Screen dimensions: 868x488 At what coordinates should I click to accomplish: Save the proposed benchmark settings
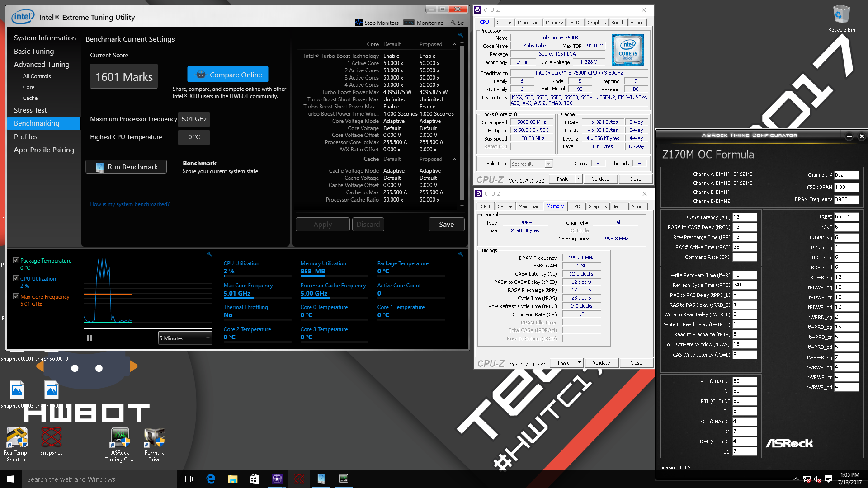446,225
